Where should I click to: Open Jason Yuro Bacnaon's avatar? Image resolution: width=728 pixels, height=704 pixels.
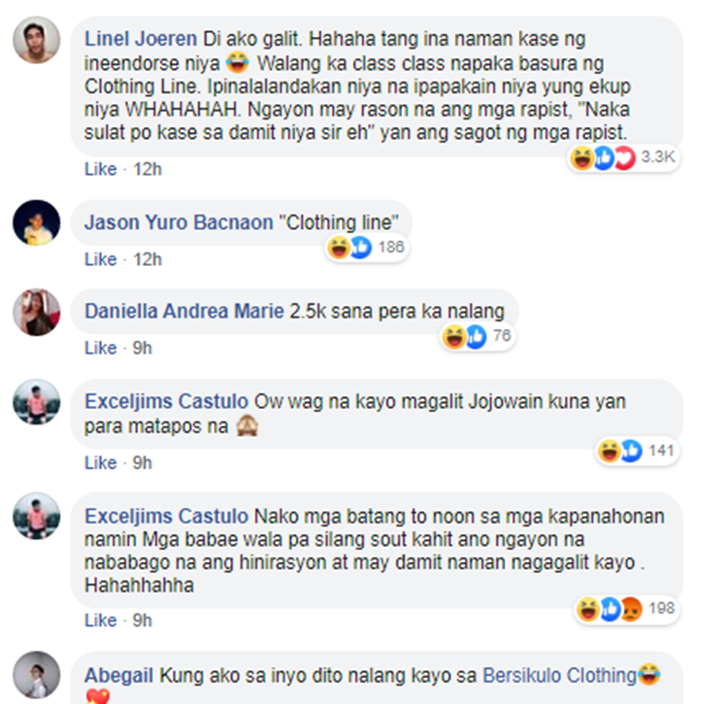pos(36,223)
